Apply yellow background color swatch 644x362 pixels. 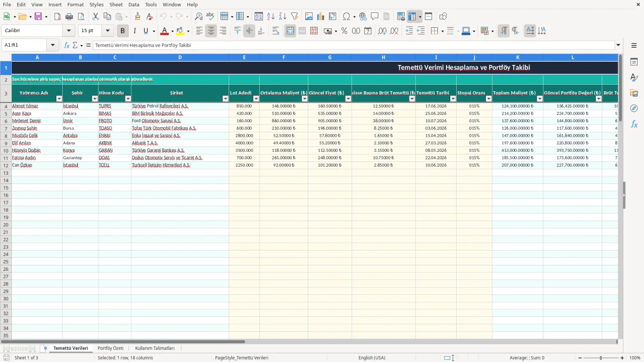point(180,31)
